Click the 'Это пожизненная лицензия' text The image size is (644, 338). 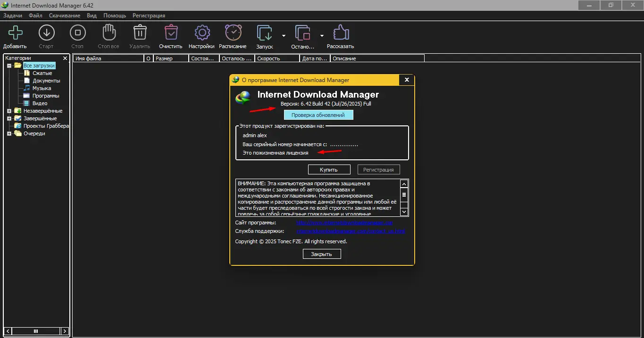click(x=276, y=153)
